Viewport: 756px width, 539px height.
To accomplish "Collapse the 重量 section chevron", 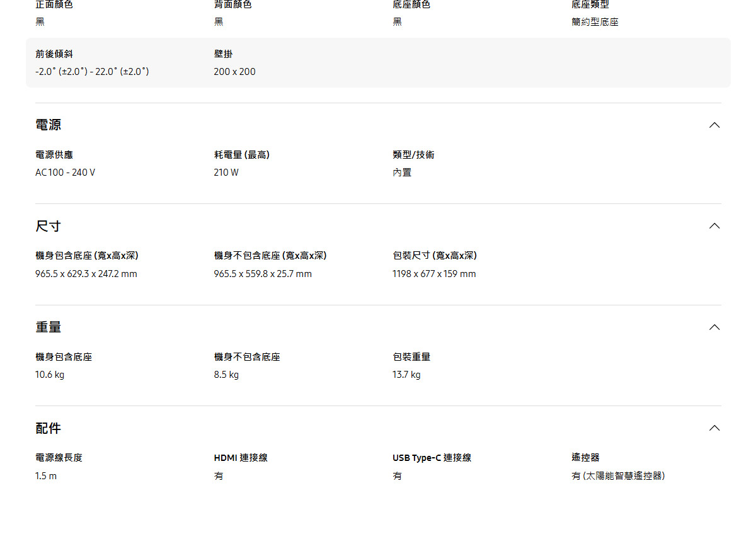I will [714, 327].
